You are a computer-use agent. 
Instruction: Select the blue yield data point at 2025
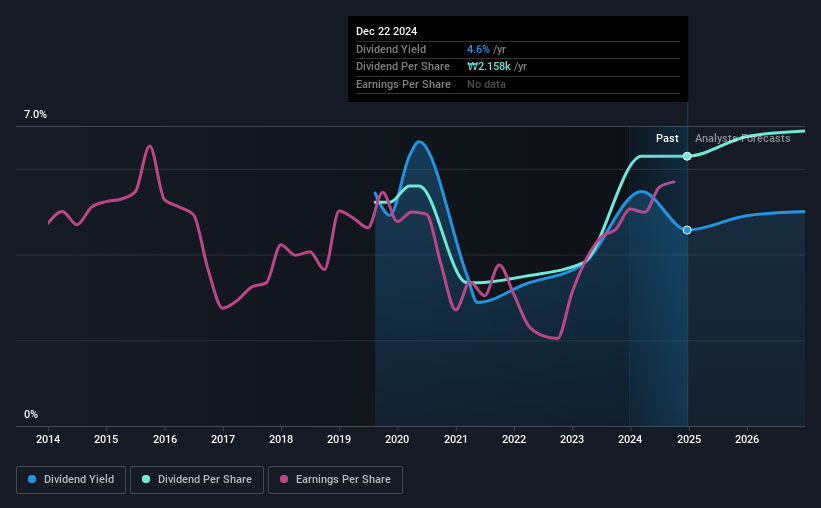click(687, 230)
